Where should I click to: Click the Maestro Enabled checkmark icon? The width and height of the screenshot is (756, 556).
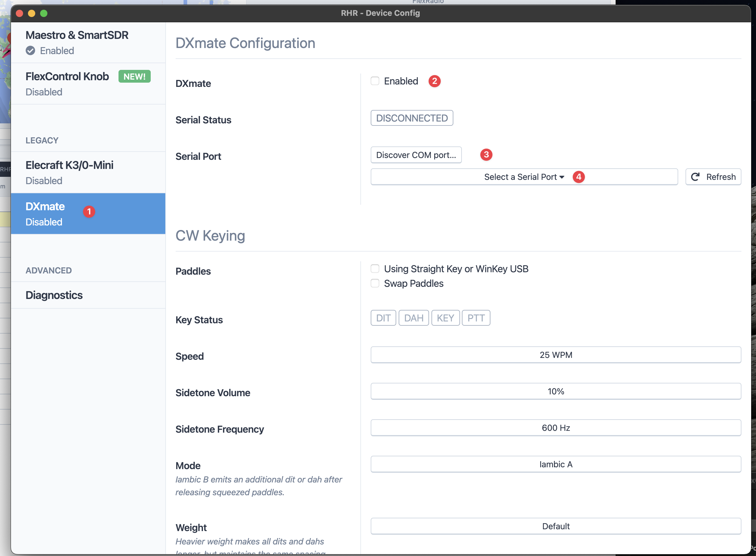[30, 50]
